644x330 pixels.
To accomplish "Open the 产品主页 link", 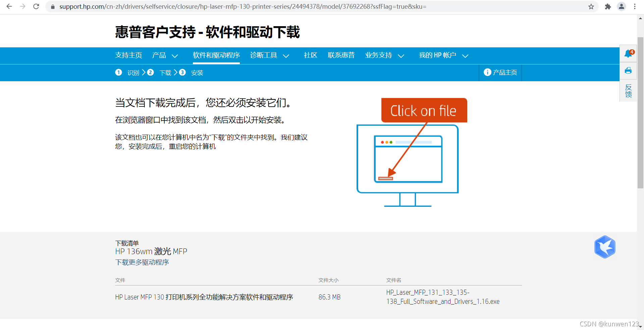I will pyautogui.click(x=505, y=73).
